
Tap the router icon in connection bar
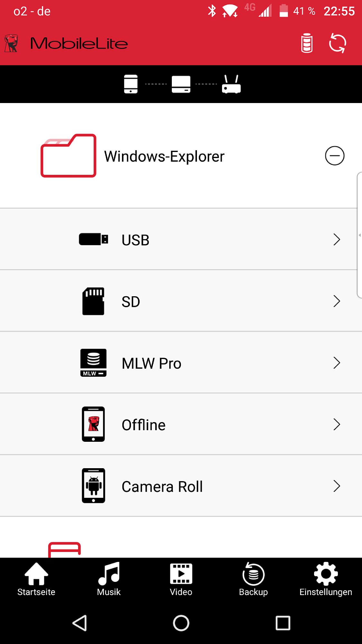tap(231, 84)
